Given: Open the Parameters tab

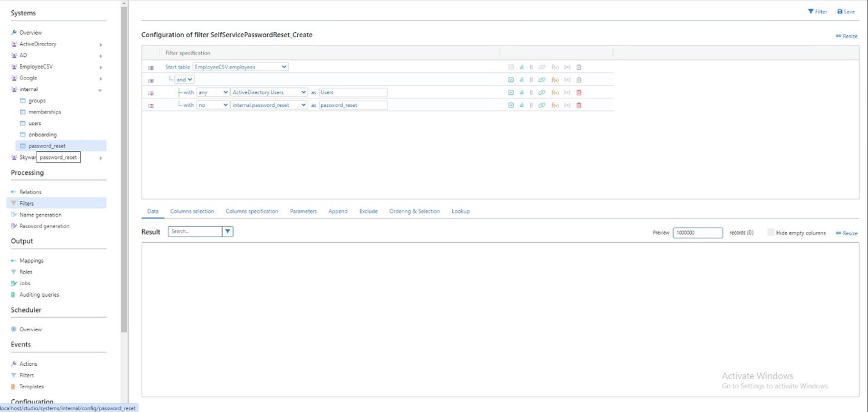Looking at the screenshot, I should [x=303, y=211].
